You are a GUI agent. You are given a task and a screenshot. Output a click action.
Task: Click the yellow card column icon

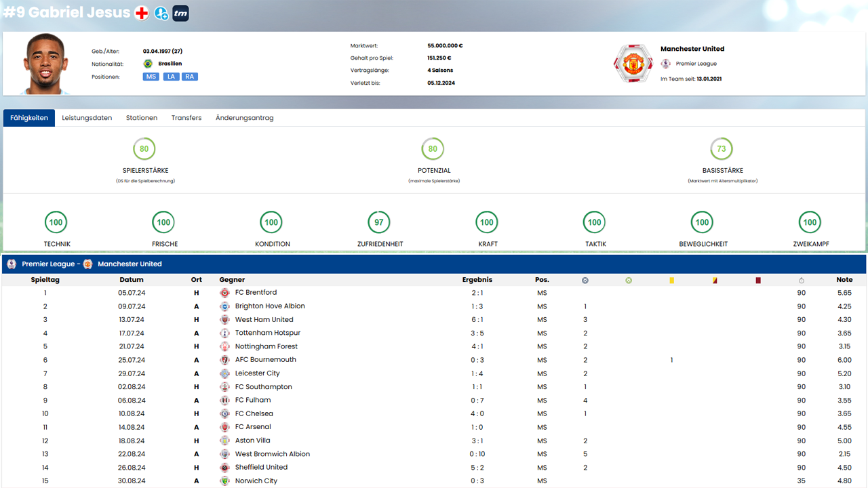(x=671, y=280)
